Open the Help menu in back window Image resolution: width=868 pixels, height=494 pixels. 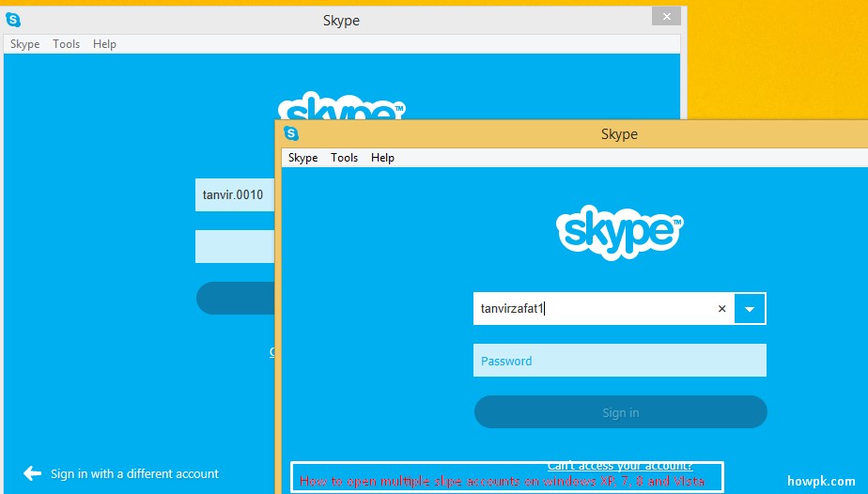pos(104,44)
